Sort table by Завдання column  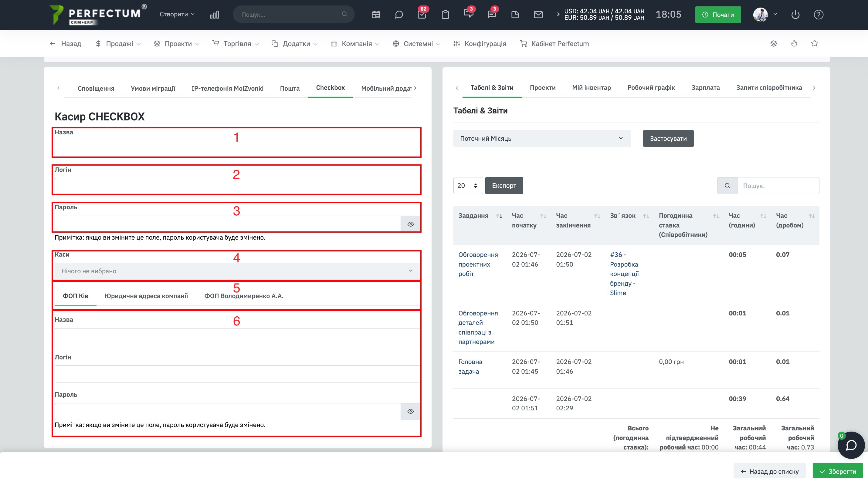click(x=499, y=216)
